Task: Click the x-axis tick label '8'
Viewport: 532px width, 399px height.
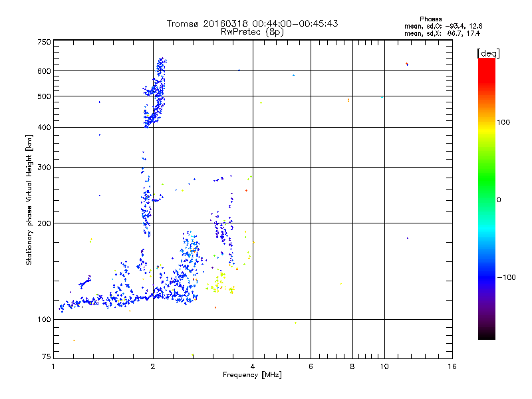Action: pos(352,366)
